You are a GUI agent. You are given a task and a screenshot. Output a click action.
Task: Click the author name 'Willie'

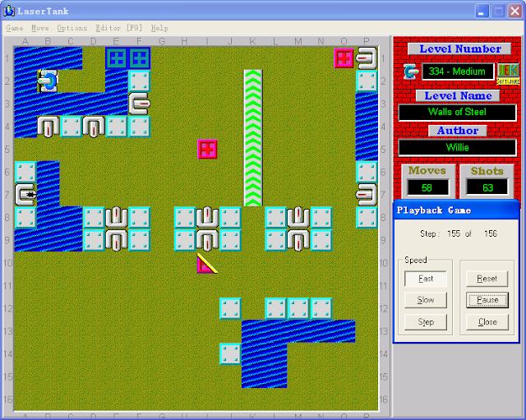pyautogui.click(x=457, y=147)
